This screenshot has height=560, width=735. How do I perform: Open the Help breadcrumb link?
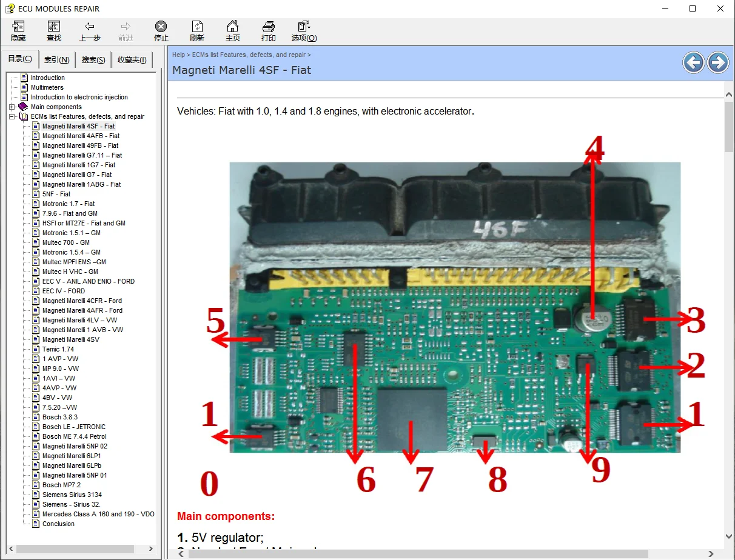(178, 54)
